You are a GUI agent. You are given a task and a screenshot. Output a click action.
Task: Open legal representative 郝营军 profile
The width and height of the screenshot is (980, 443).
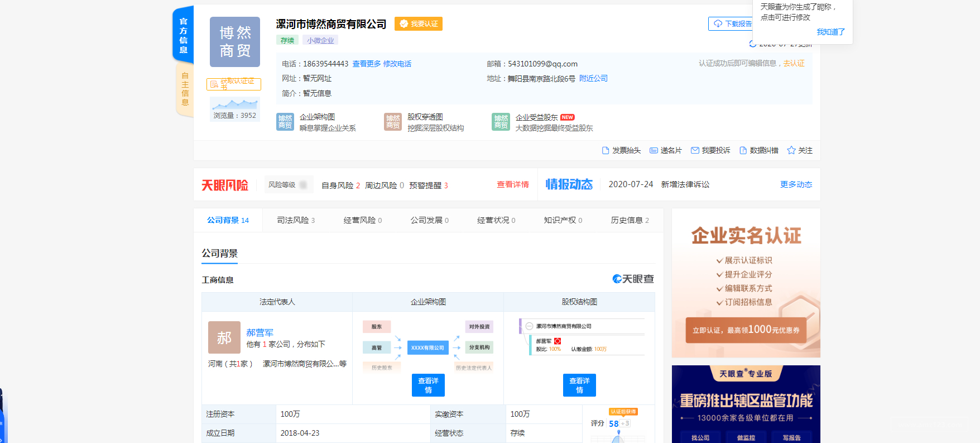click(260, 332)
